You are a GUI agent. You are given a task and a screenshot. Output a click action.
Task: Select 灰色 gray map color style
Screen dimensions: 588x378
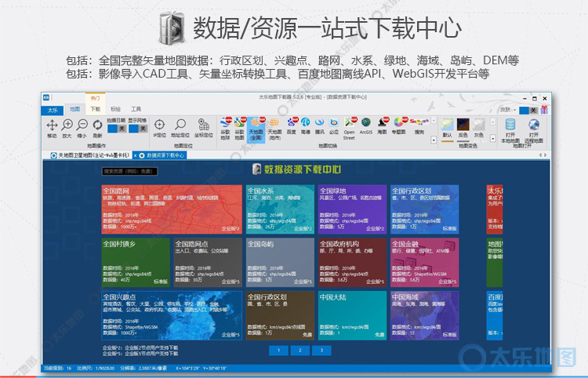479,129
